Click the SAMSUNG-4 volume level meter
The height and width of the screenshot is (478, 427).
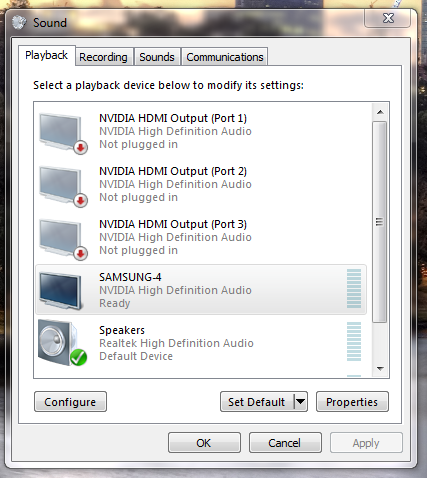pyautogui.click(x=354, y=289)
